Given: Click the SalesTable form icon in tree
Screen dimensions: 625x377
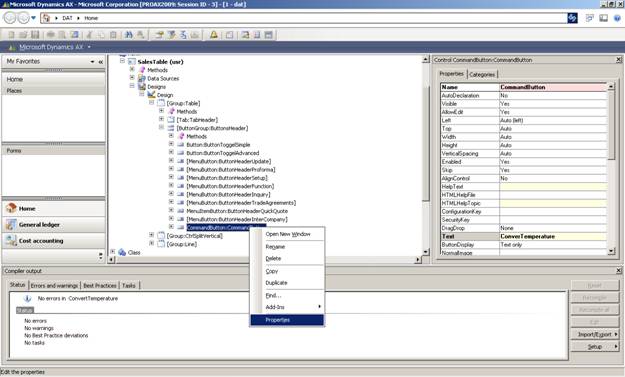Looking at the screenshot, I should [132, 62].
